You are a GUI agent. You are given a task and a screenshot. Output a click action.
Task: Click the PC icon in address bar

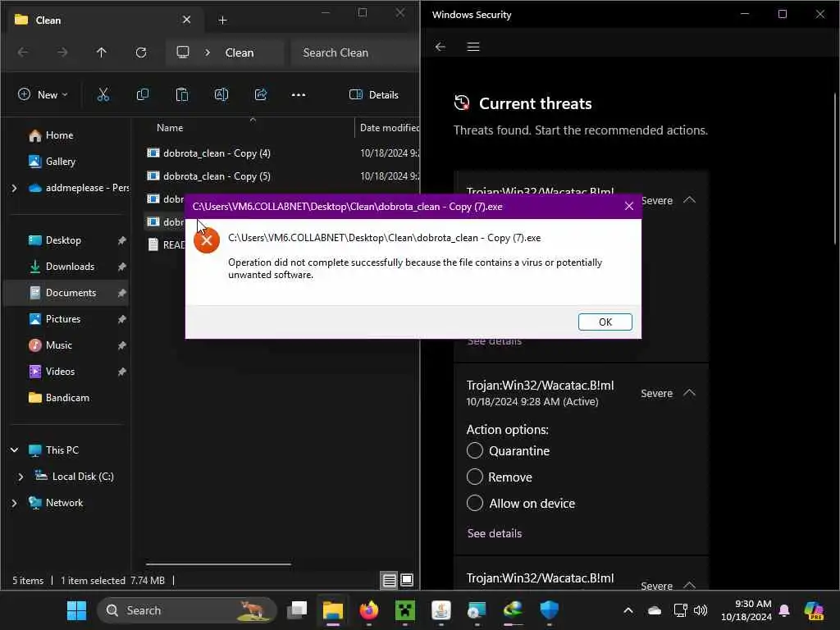click(x=183, y=52)
